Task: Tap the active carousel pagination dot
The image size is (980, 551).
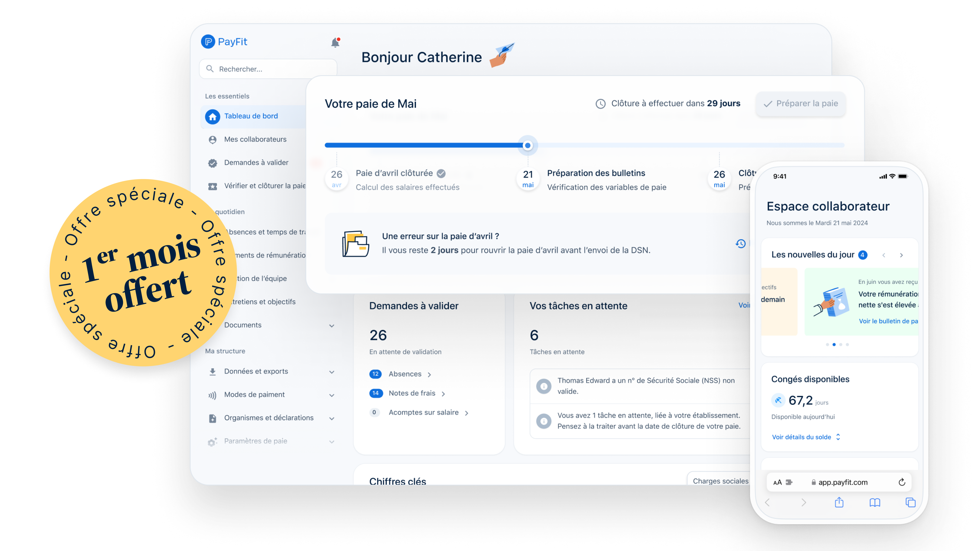Action: [x=834, y=345]
